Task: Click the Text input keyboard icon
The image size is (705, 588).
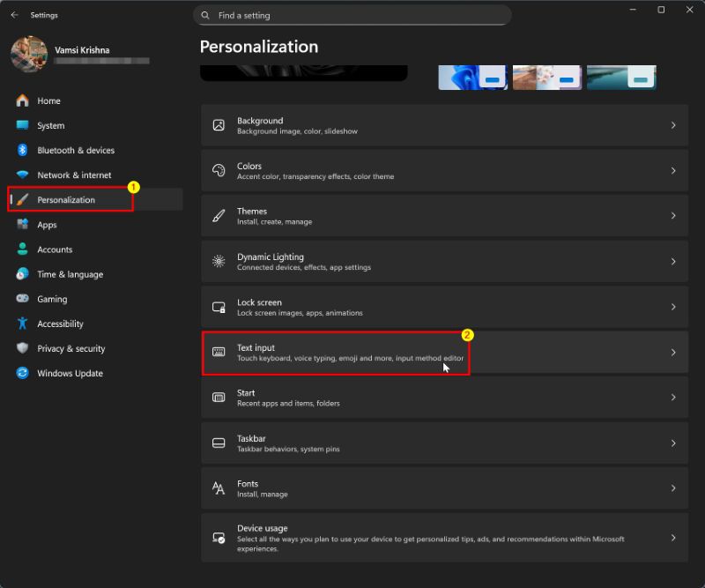Action: 219,353
